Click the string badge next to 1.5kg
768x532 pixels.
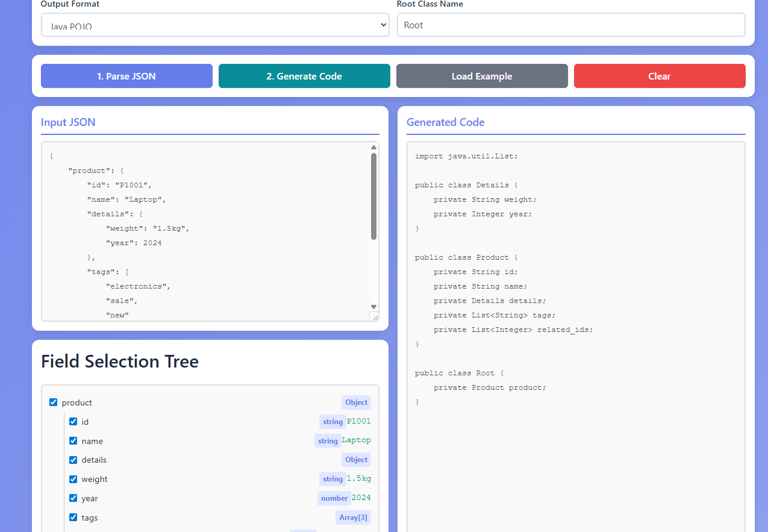(332, 479)
